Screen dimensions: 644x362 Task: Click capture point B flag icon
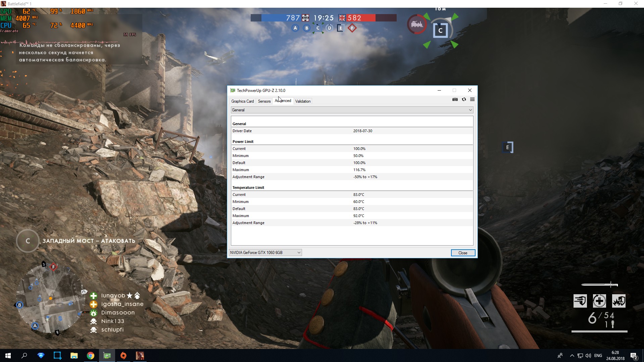click(307, 28)
